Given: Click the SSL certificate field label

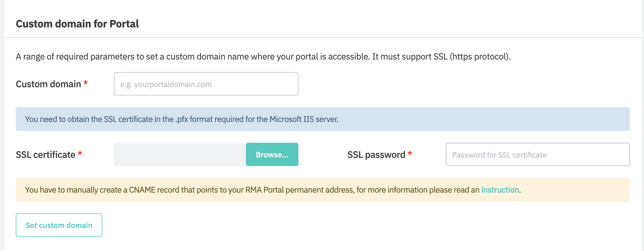Looking at the screenshot, I should click(x=45, y=155).
